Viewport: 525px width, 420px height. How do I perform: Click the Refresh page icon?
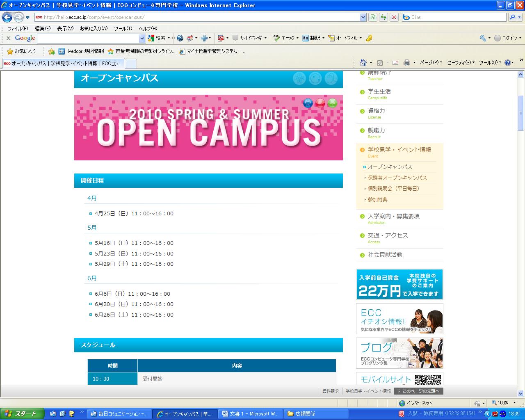[x=383, y=17]
